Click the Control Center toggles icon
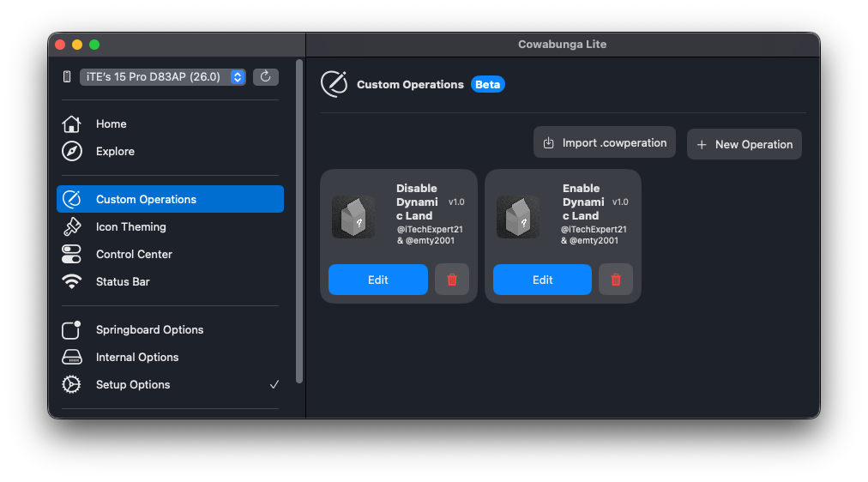 71,254
